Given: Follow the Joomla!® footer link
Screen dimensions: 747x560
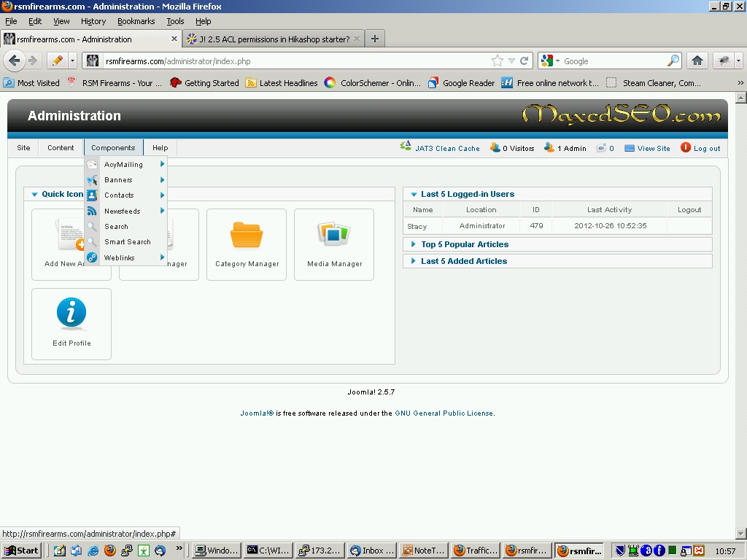Looking at the screenshot, I should [257, 413].
